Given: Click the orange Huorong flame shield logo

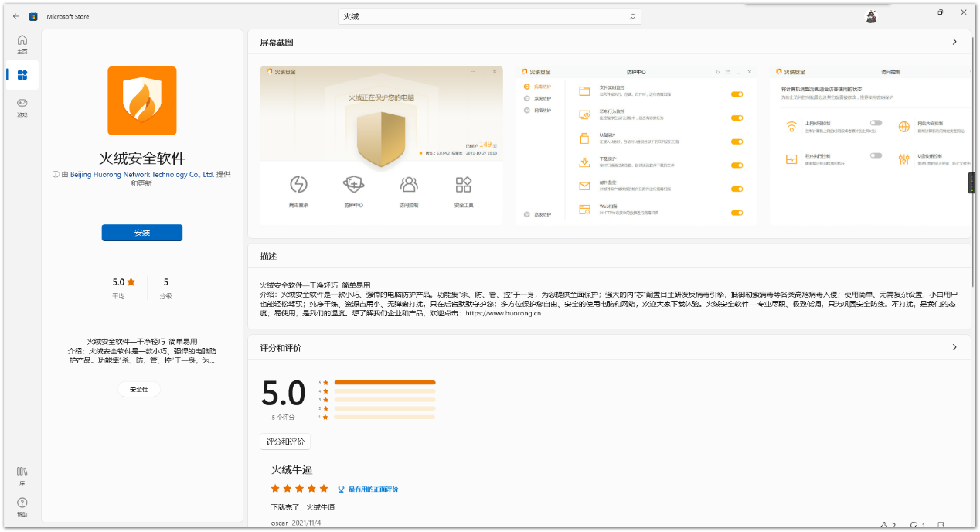Looking at the screenshot, I should click(142, 101).
